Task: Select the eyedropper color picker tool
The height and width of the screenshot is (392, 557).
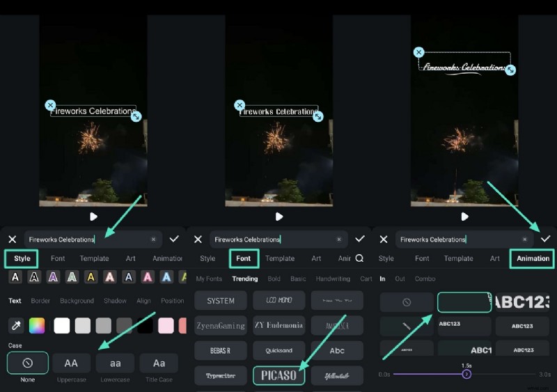Action: [x=16, y=325]
